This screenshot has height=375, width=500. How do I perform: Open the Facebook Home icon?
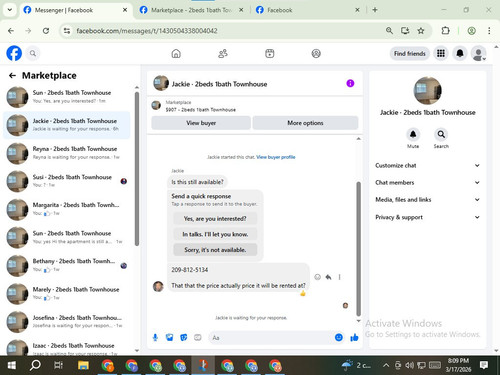coord(176,53)
